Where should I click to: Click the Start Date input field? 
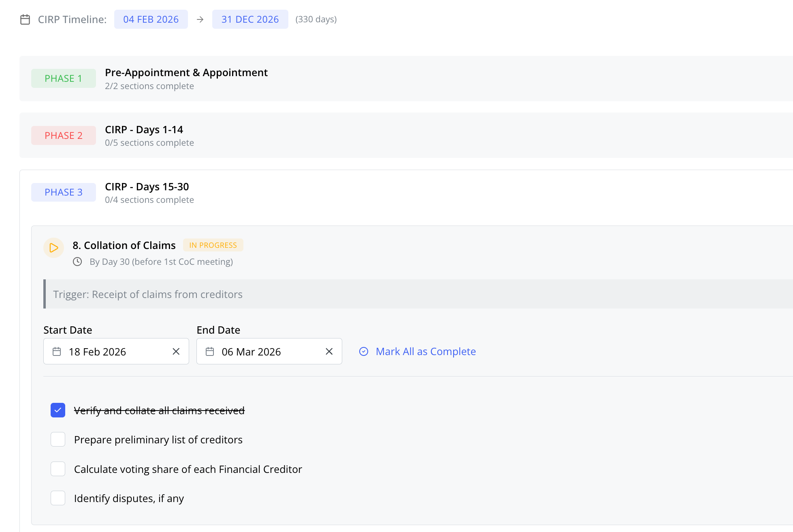click(x=116, y=351)
